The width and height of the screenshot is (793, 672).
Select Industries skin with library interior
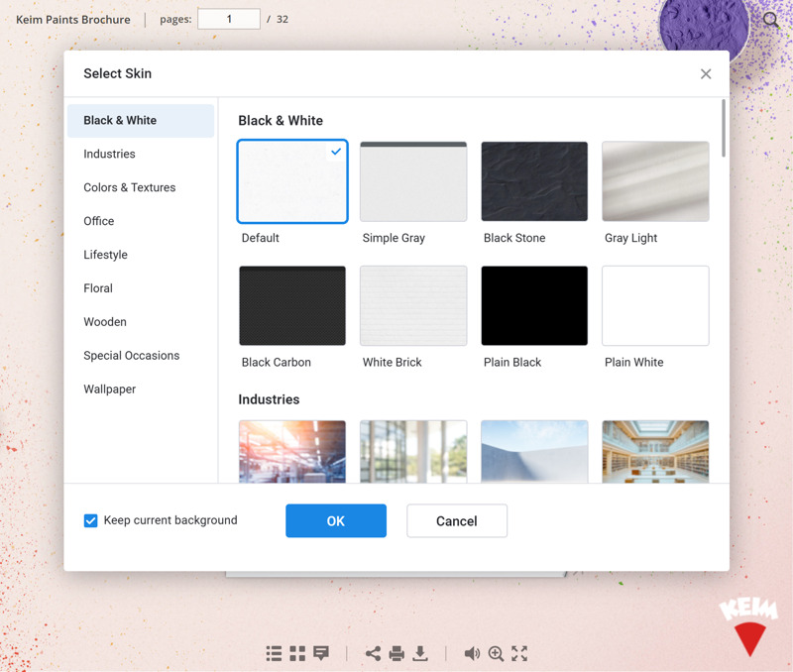pyautogui.click(x=655, y=452)
